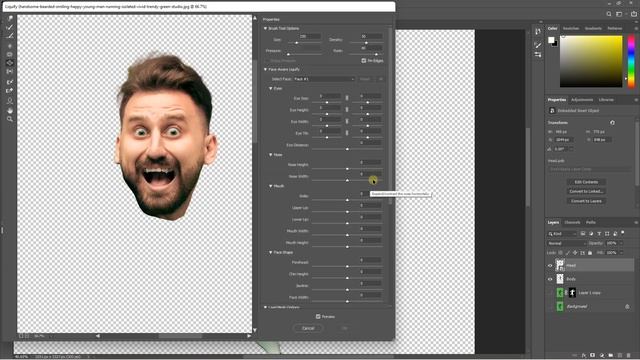Click the foreground color swatch in Color panel
640x360 pixels.
551,40
